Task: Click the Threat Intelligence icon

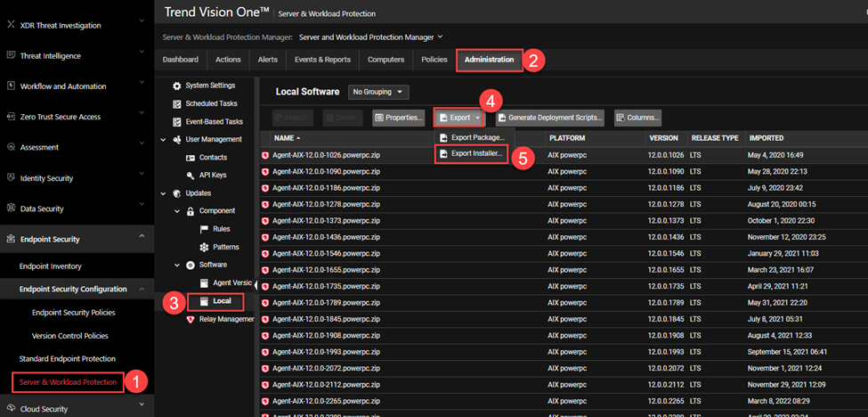Action: tap(10, 55)
